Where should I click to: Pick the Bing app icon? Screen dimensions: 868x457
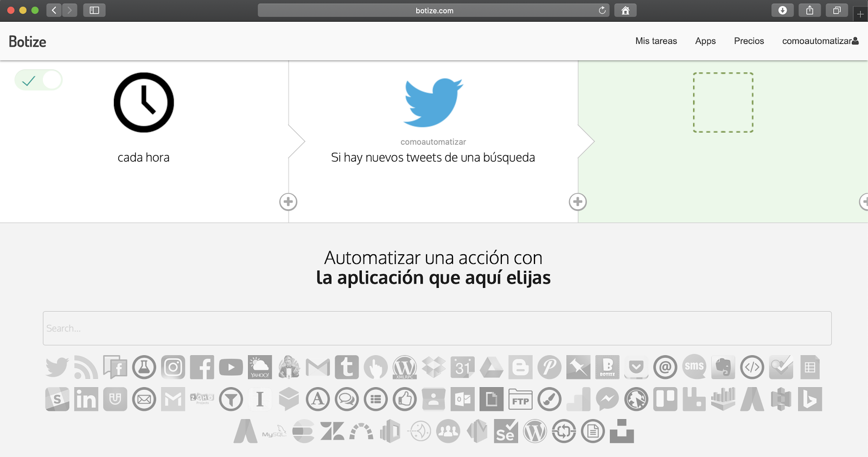point(810,400)
